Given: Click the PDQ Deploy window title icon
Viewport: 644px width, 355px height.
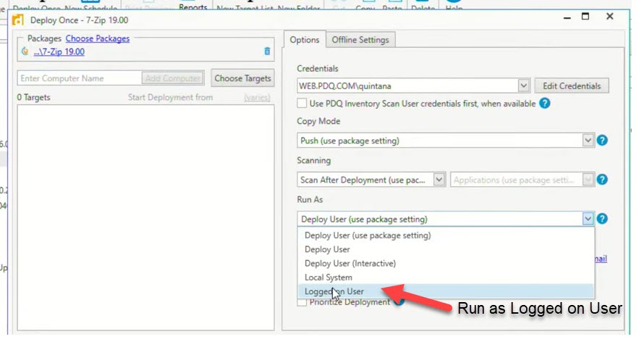Looking at the screenshot, I should tap(18, 20).
